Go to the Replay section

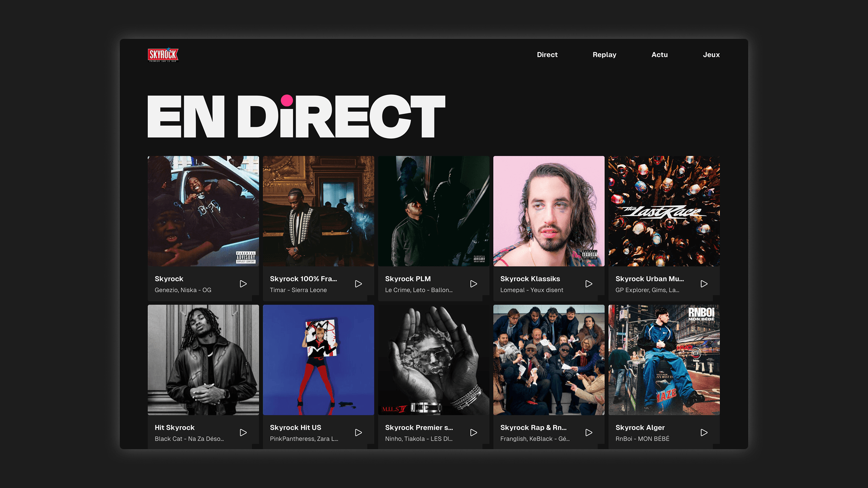(x=604, y=55)
